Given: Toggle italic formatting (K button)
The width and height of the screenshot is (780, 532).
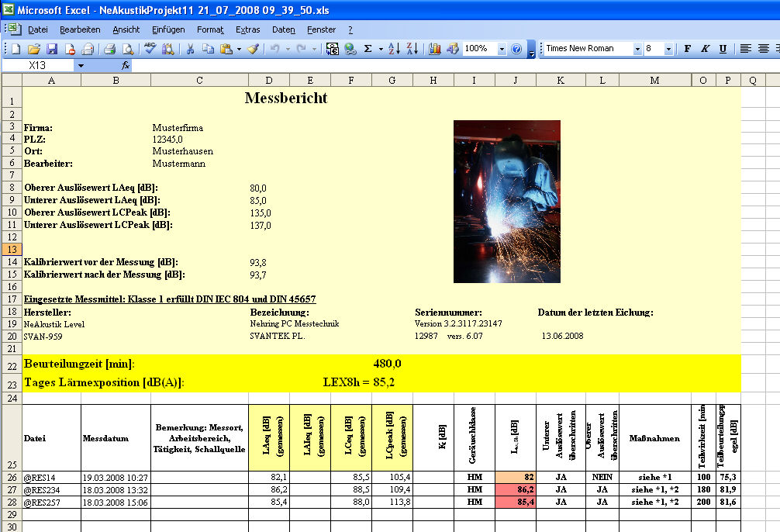Looking at the screenshot, I should pyautogui.click(x=705, y=49).
